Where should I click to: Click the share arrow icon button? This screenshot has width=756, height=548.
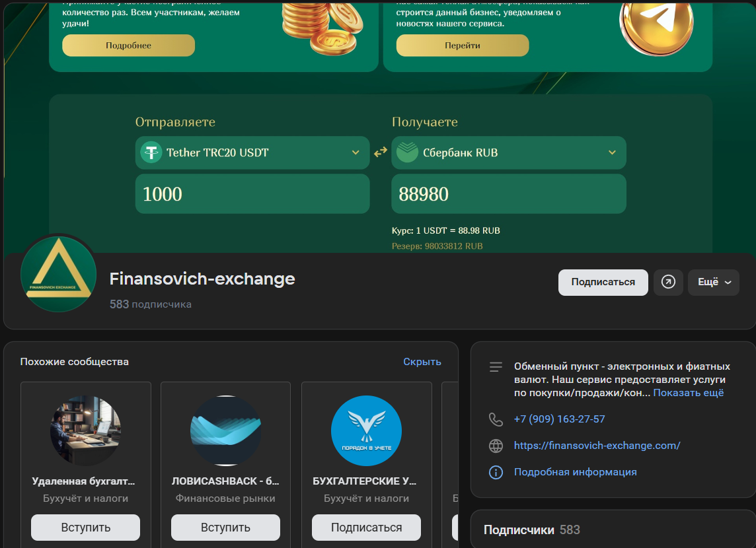668,282
